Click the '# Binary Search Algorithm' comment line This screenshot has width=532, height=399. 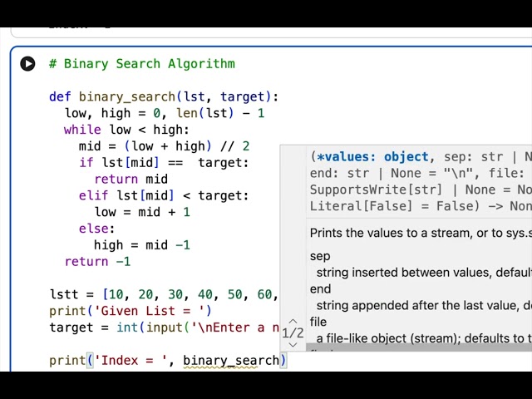[x=142, y=64]
